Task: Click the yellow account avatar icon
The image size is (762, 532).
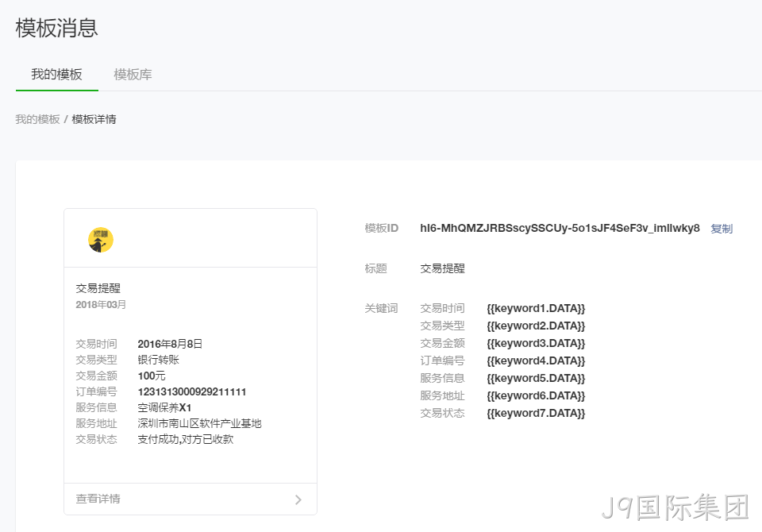Action: (x=101, y=240)
